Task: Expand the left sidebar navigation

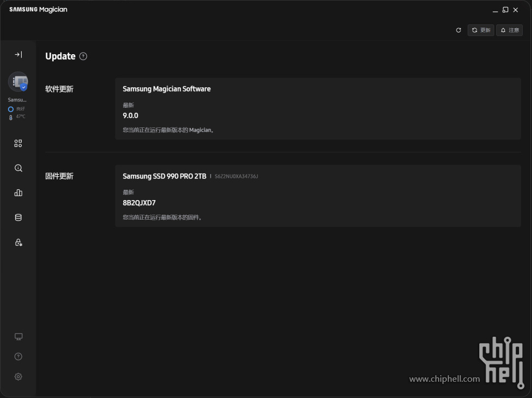Action: [x=18, y=55]
